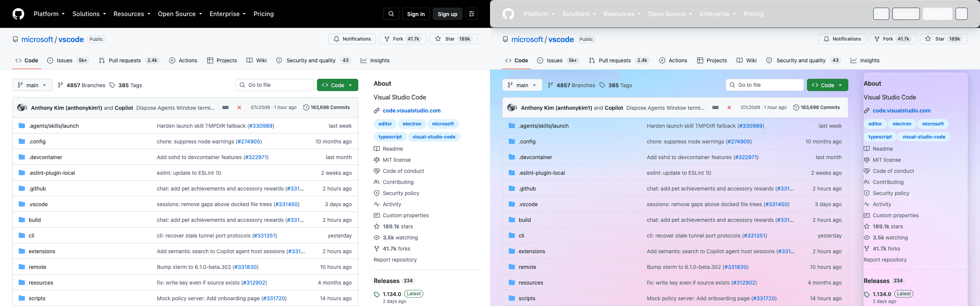The image size is (980, 306).
Task: Click the red X status icon on right page
Action: click(x=729, y=107)
